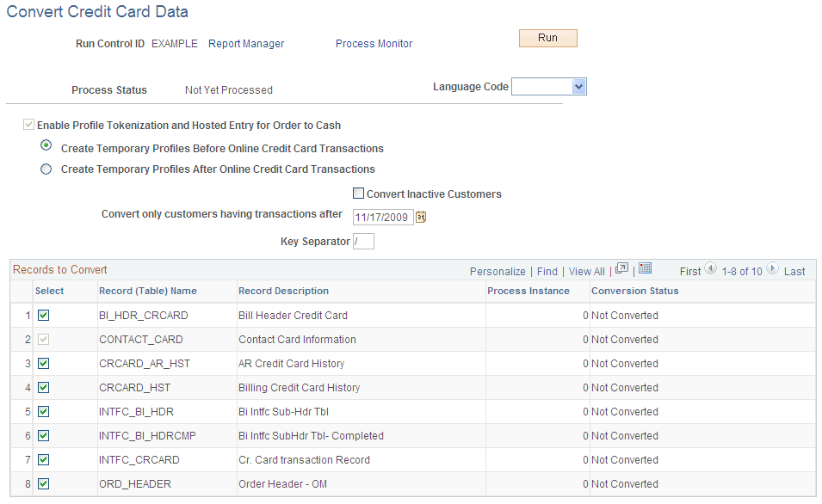Image resolution: width=822 pixels, height=504 pixels.
Task: Uncheck the BI_HDR_CRCARD select checkbox
Action: pos(43,315)
